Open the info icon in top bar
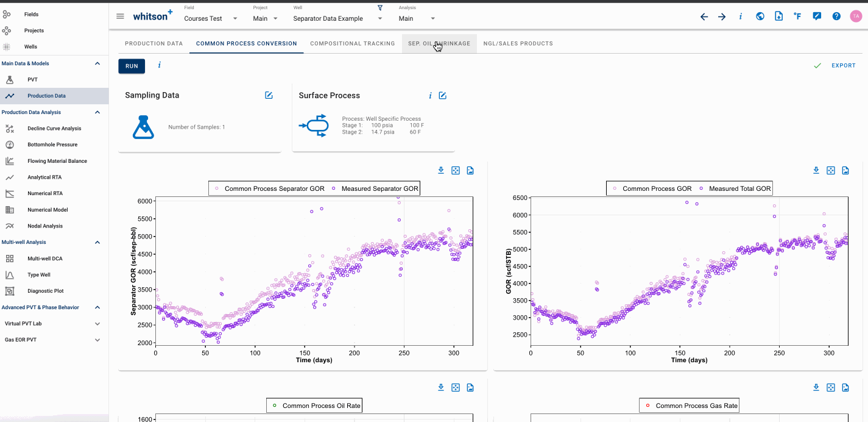Viewport: 868px width, 422px height. click(741, 16)
